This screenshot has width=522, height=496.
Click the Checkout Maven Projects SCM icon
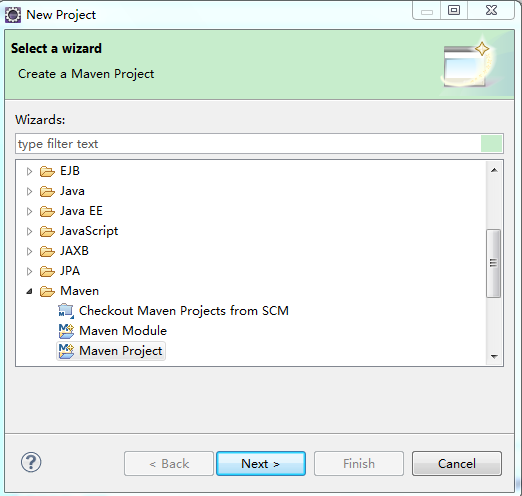click(x=66, y=311)
